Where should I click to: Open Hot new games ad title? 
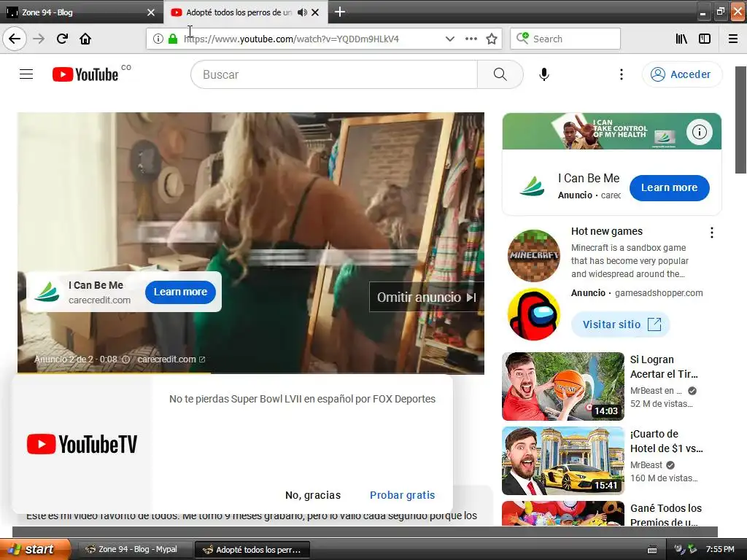click(x=607, y=231)
